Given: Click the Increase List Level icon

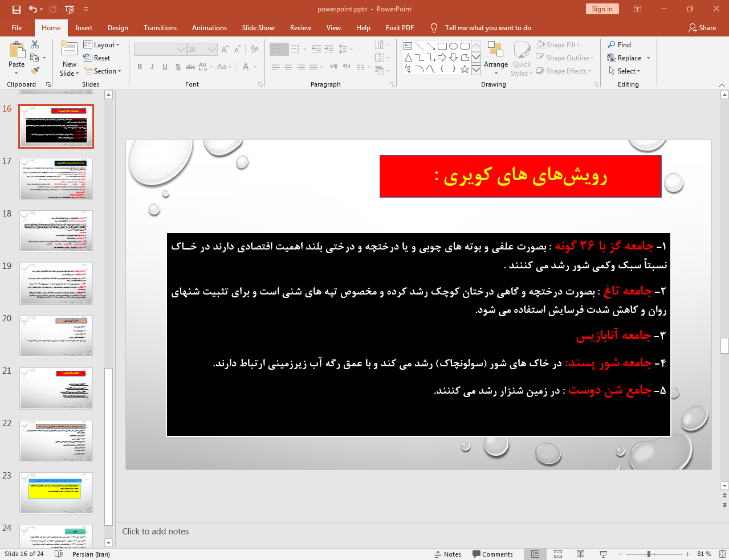Looking at the screenshot, I should click(x=329, y=50).
